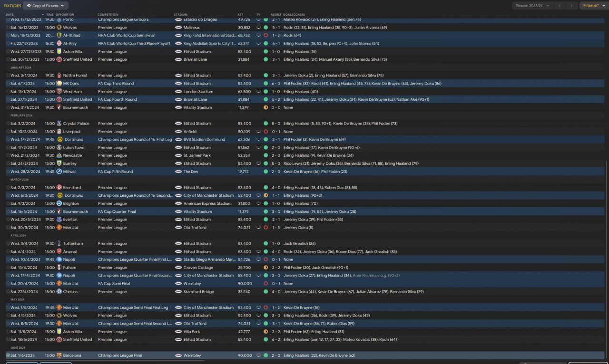Click the Everton club badge

59,220
